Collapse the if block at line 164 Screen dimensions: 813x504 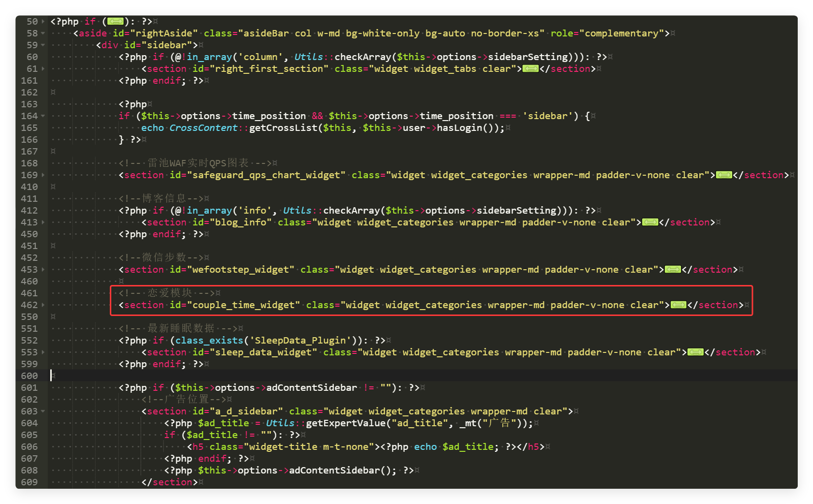[x=43, y=116]
